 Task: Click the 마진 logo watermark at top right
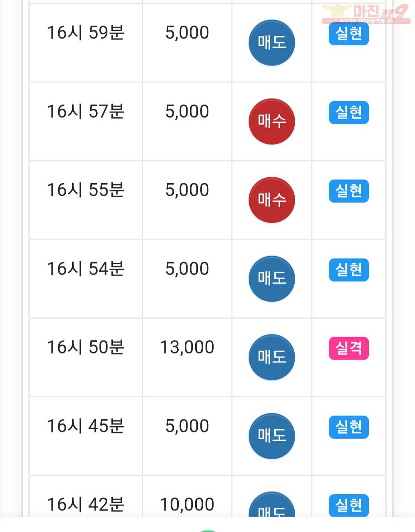pos(366,14)
